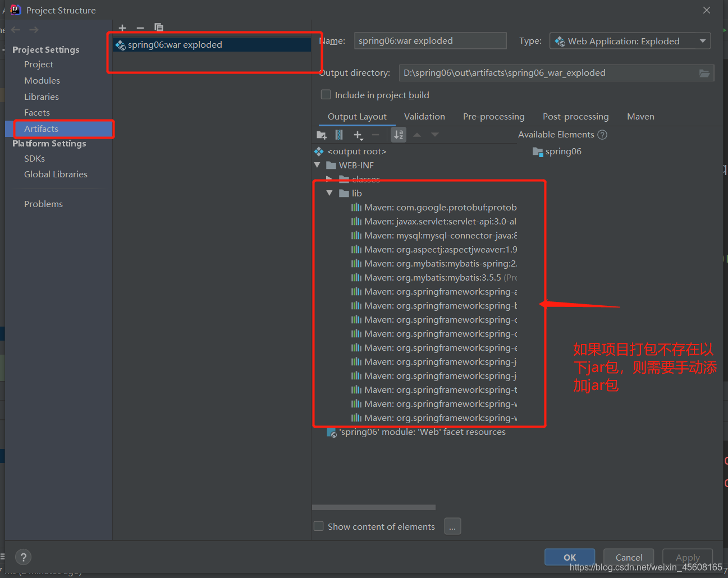Select Maven javax.servlet:servlet-api row
The width and height of the screenshot is (728, 578).
433,222
